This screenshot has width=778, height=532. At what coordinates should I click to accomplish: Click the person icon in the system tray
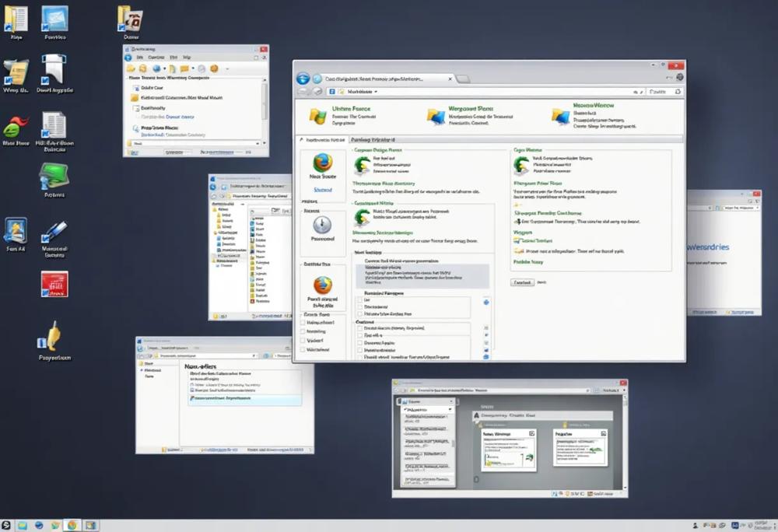point(695,526)
